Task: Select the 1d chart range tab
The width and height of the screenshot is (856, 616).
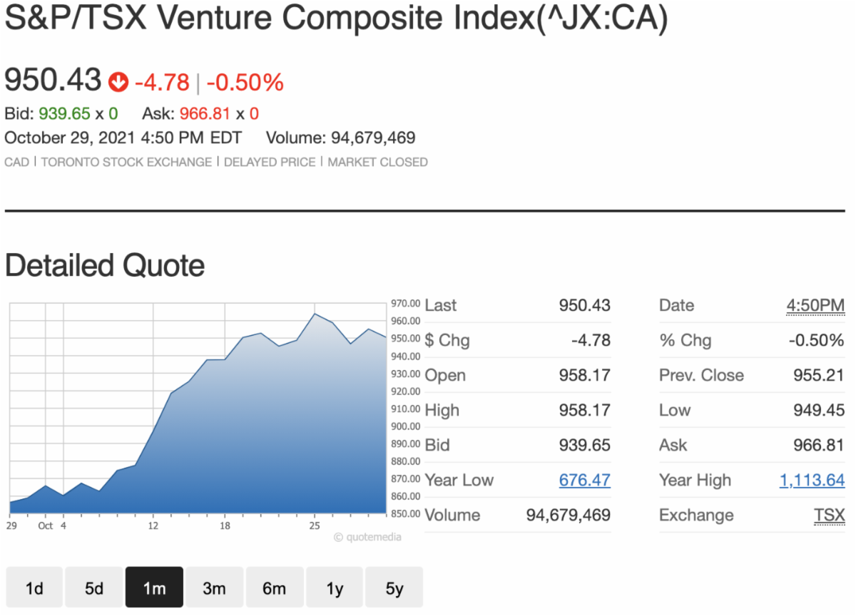Action: tap(34, 588)
